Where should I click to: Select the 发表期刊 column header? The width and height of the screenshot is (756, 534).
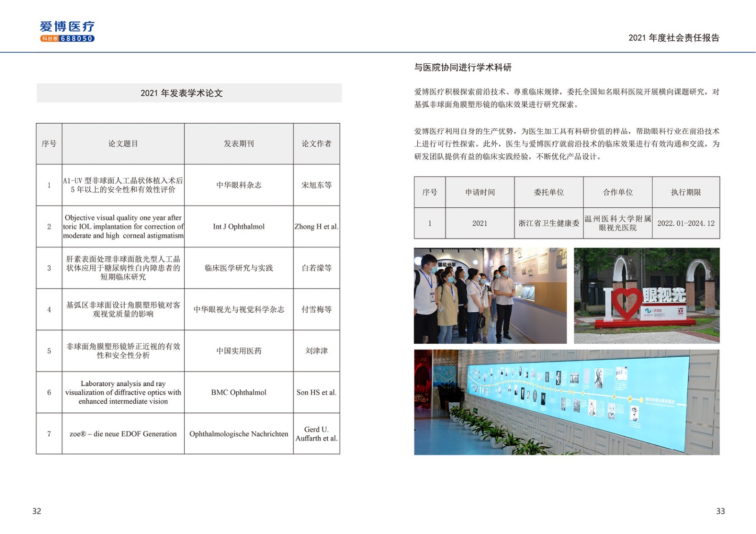239,144
